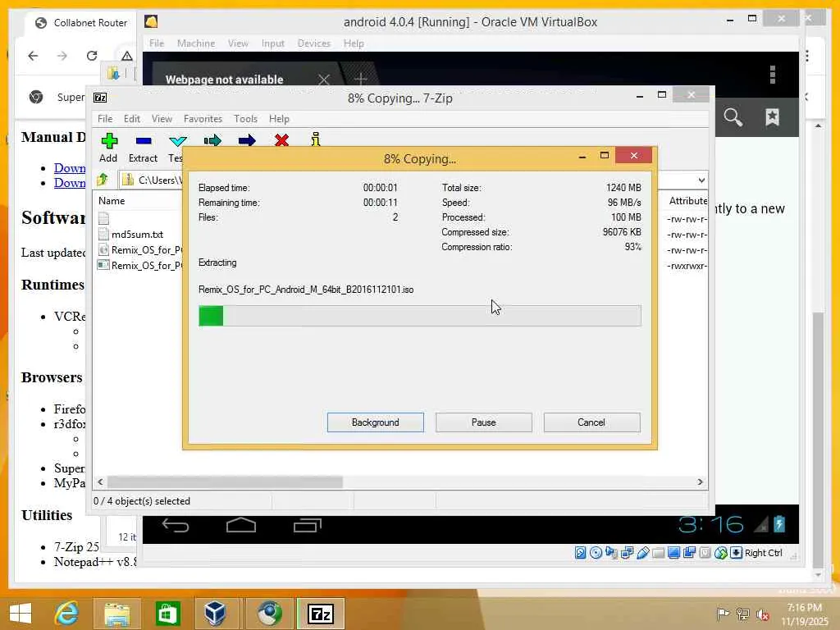The height and width of the screenshot is (630, 840).
Task: Tap the search magnifier in Android browser
Action: [733, 116]
